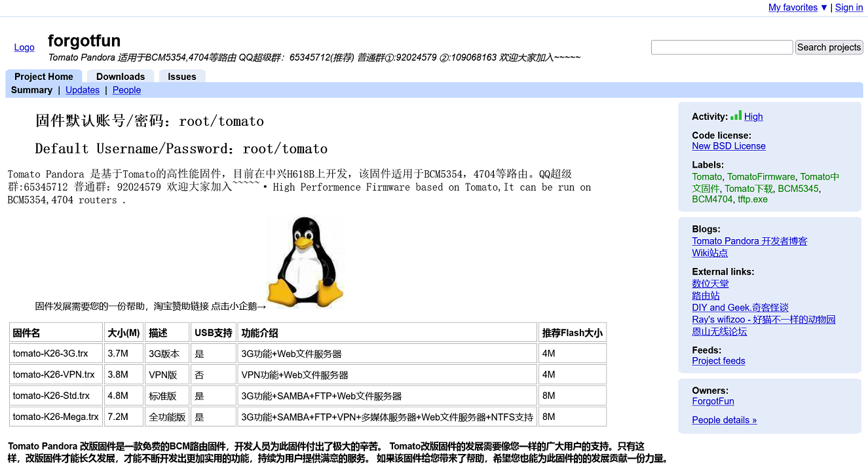Click the forgotfun project title
The height and width of the screenshot is (473, 868).
tap(84, 41)
